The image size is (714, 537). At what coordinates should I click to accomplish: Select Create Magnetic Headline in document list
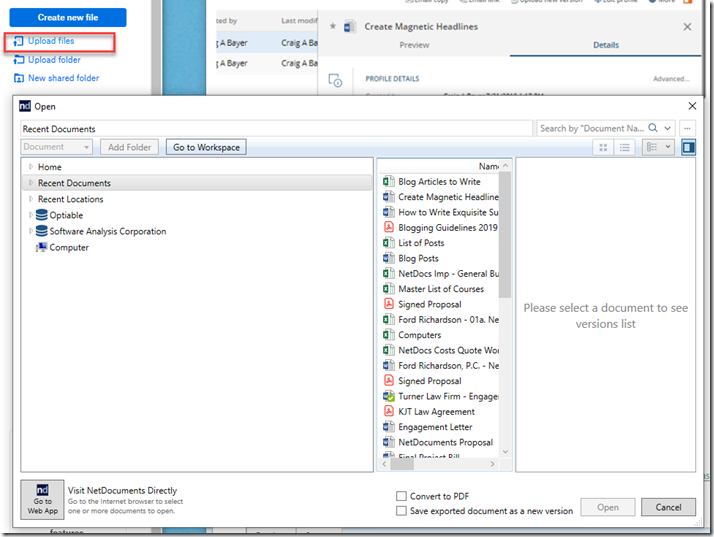coord(448,197)
